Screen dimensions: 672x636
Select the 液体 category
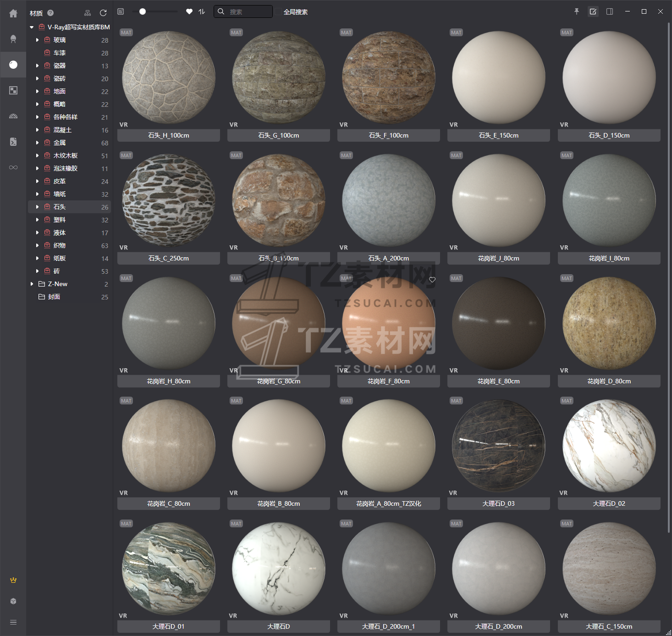[x=69, y=233]
